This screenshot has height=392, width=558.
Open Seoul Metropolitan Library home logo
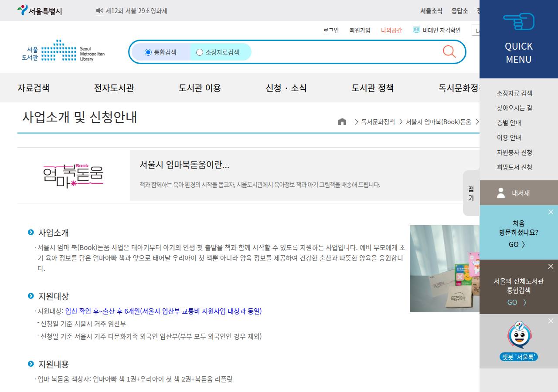click(63, 51)
